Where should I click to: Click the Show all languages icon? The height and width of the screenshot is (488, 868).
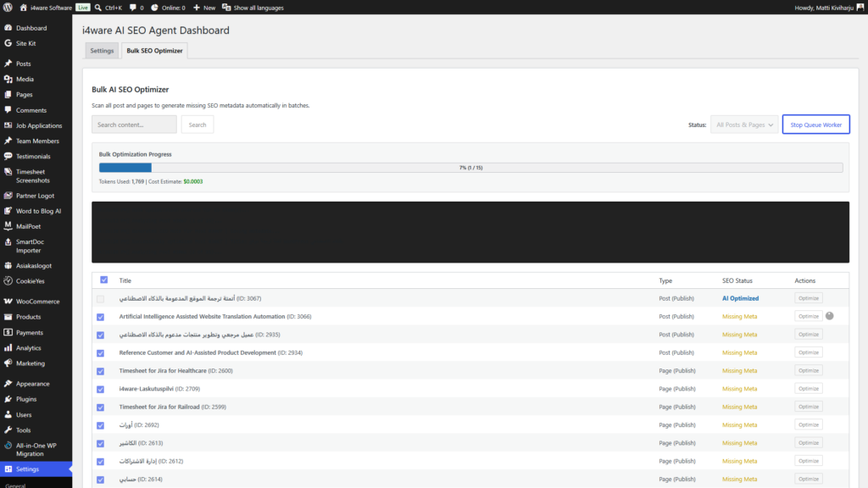click(226, 8)
